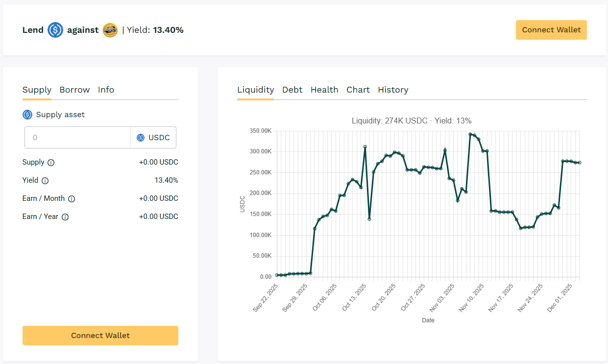The width and height of the screenshot is (608, 364).
Task: Click the peak data point on liquidity chart
Action: (470, 134)
